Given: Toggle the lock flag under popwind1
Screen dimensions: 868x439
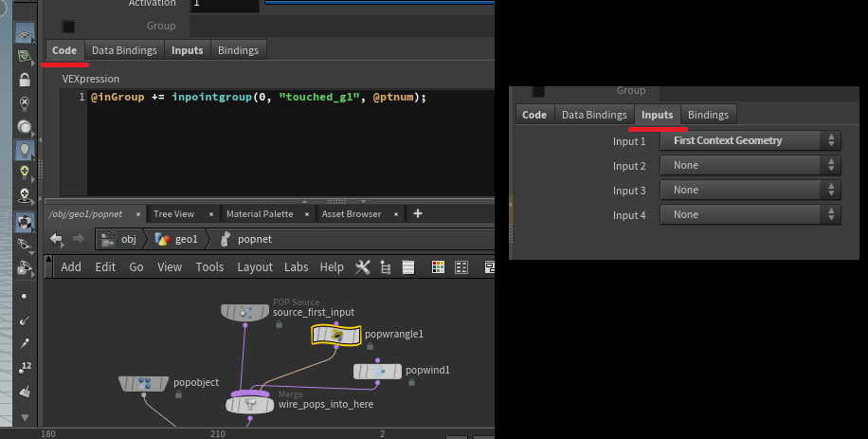Looking at the screenshot, I should 411,382.
